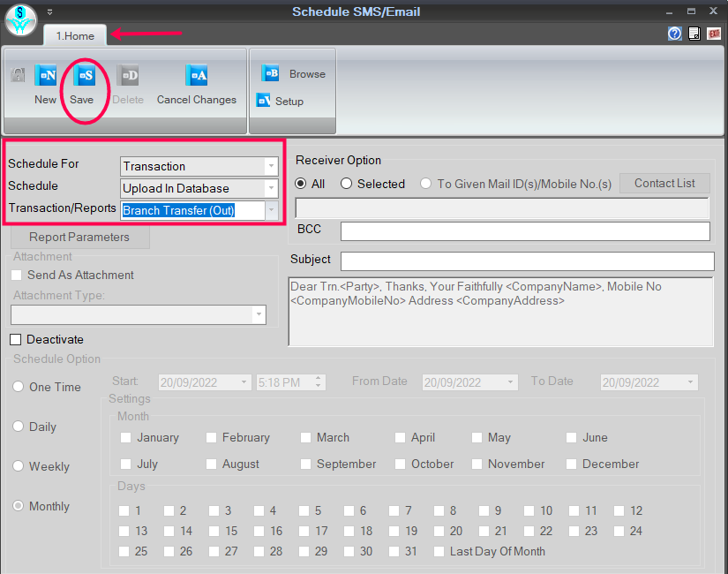
Task: Click the Save icon
Action: coord(84,75)
